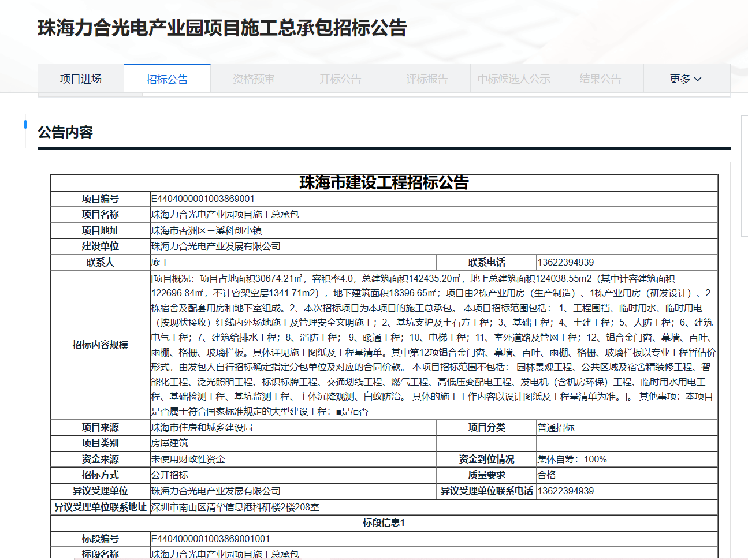Switch to the 结果公告 tab
This screenshot has width=748, height=560.
point(600,79)
